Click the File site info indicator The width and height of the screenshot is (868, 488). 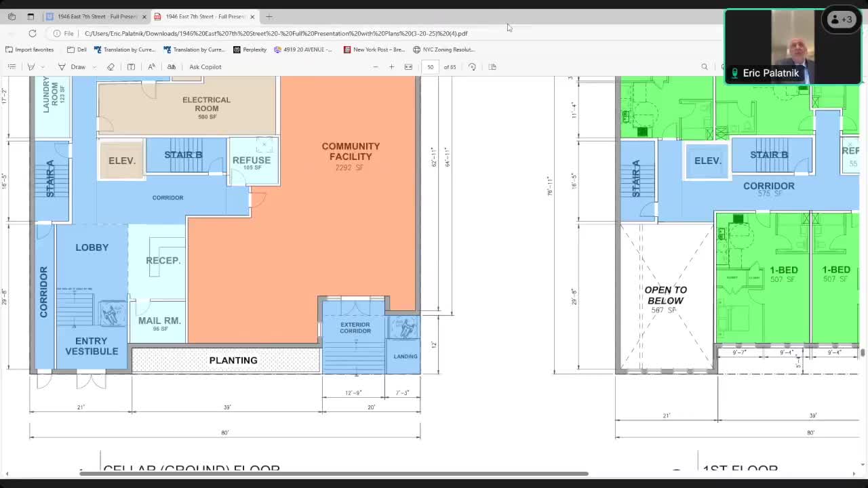click(64, 33)
